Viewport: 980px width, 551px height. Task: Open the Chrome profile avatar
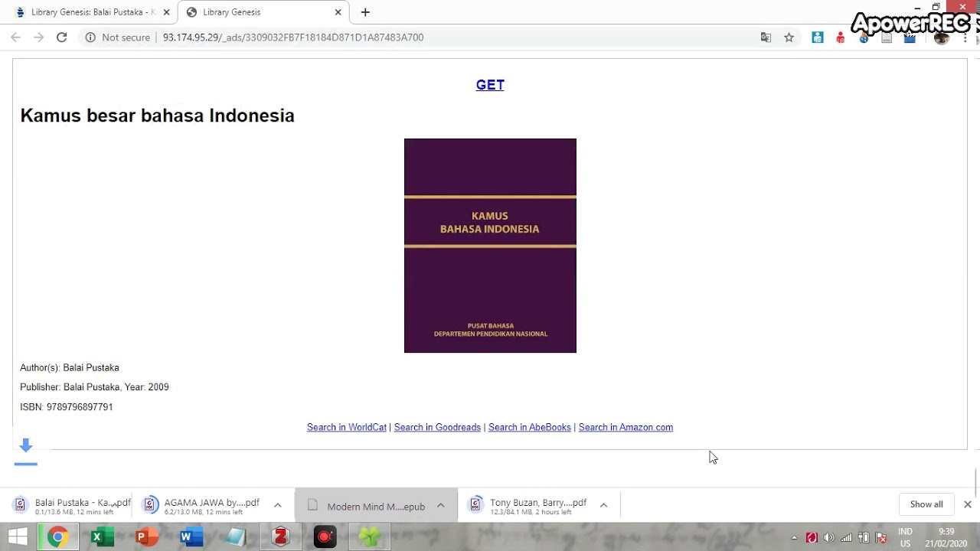(x=942, y=37)
